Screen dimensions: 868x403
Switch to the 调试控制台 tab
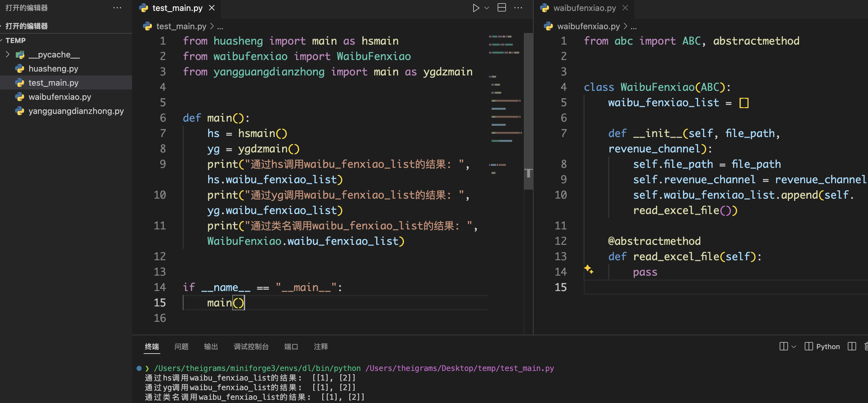251,347
